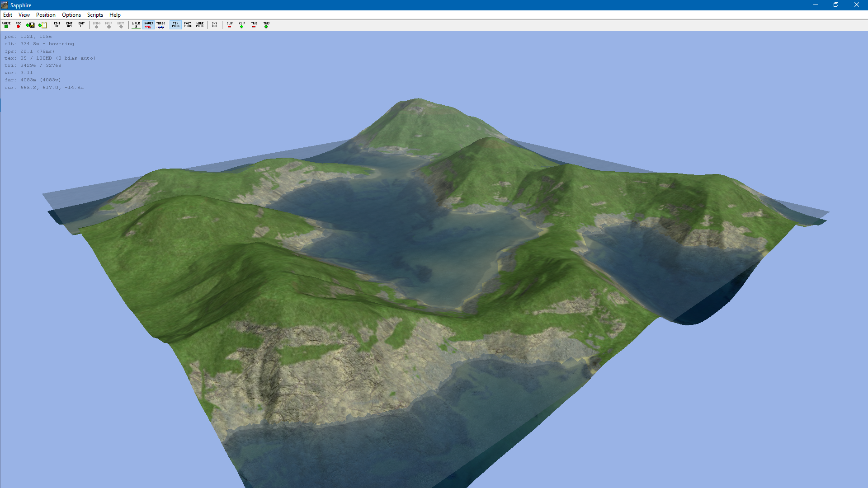Close the Sapphire window

click(x=857, y=5)
